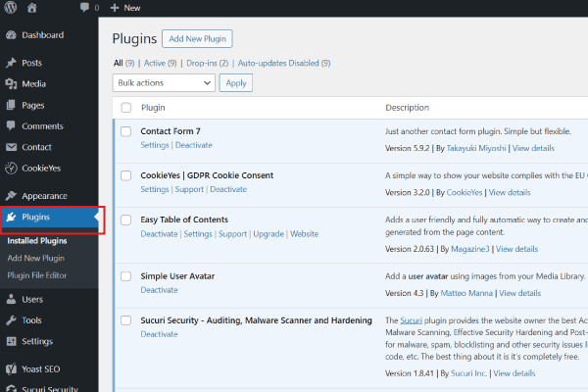
Task: Open Plugin File Editor submenu item
Action: click(37, 275)
